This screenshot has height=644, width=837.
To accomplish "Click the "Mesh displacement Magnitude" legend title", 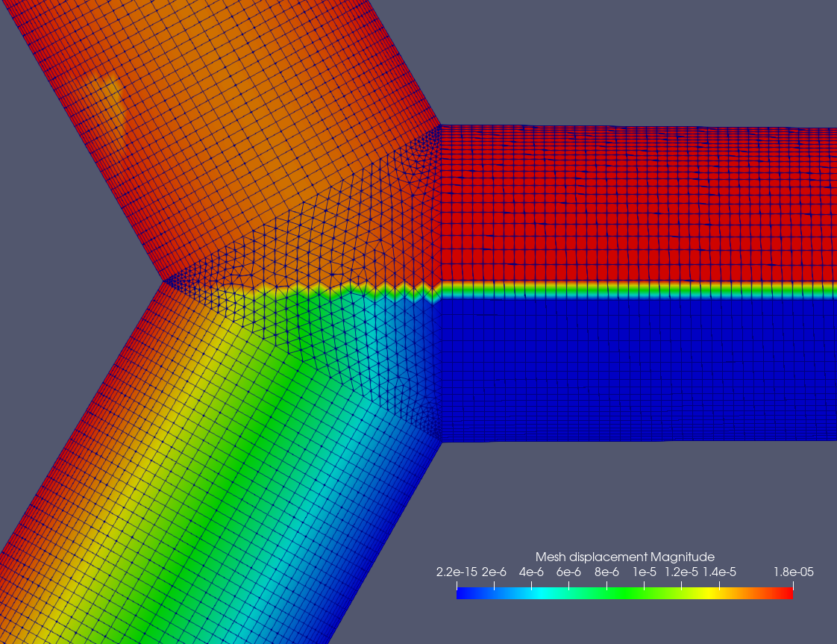I will (624, 557).
